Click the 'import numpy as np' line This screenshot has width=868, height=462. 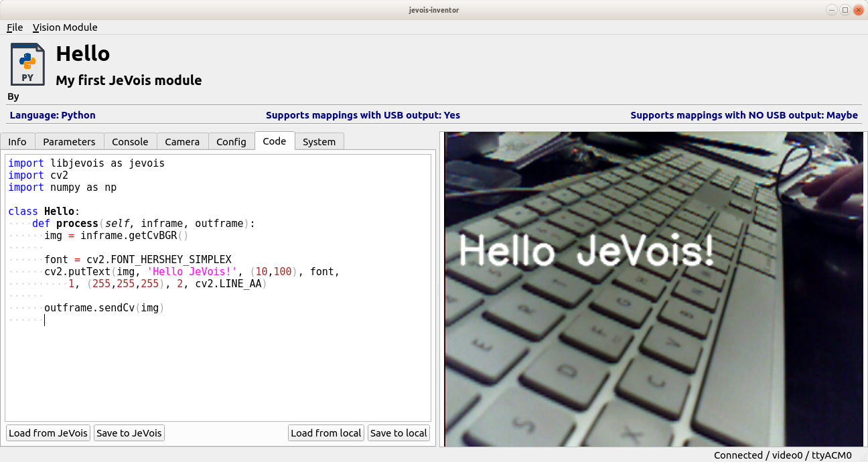tap(62, 187)
